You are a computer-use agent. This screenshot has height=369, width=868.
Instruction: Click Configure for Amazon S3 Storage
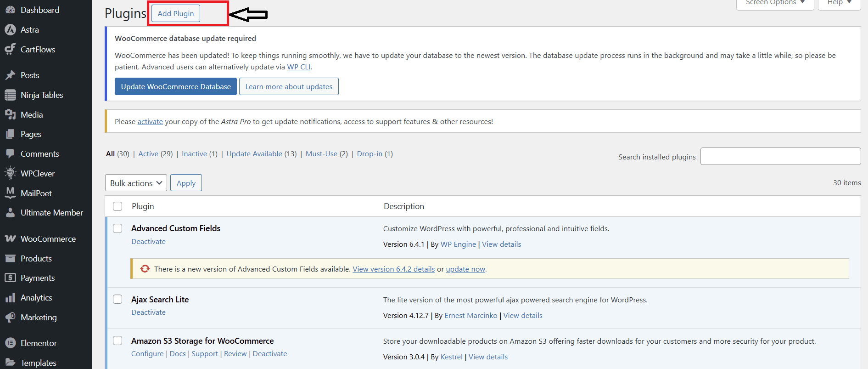pyautogui.click(x=147, y=353)
